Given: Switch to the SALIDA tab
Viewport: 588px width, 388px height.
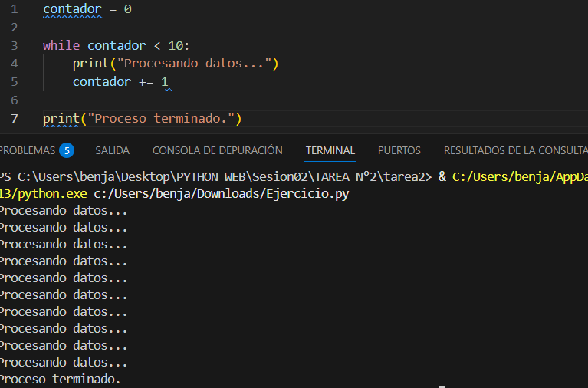Looking at the screenshot, I should tap(112, 150).
